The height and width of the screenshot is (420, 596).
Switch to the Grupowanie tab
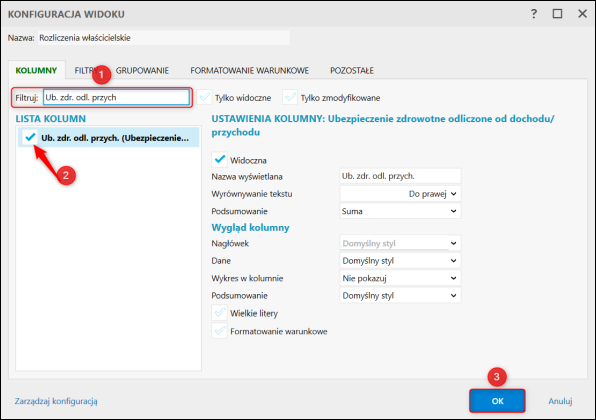[x=142, y=70]
